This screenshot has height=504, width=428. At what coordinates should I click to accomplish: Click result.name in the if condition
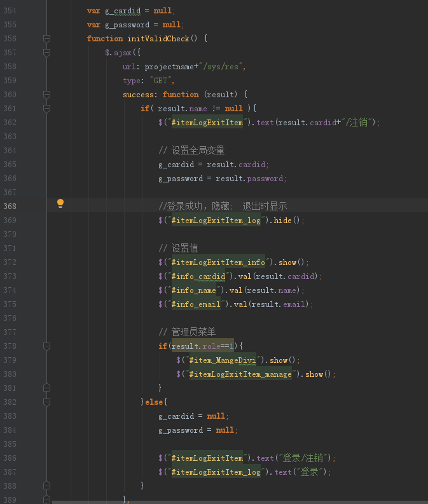point(183,109)
